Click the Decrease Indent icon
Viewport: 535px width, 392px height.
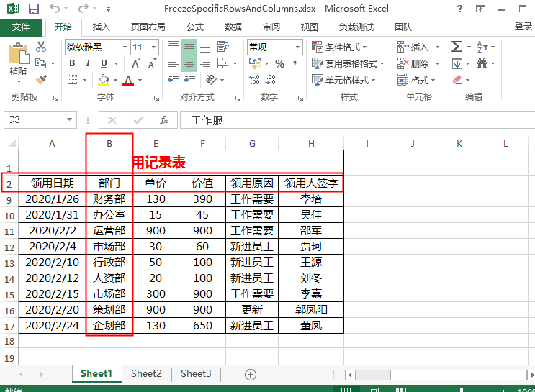(x=174, y=80)
